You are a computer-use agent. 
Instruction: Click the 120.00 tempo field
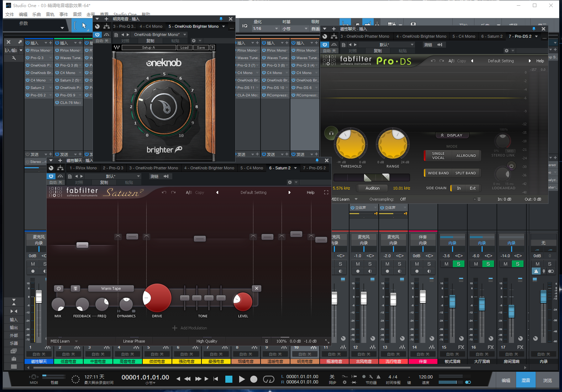coord(425,377)
